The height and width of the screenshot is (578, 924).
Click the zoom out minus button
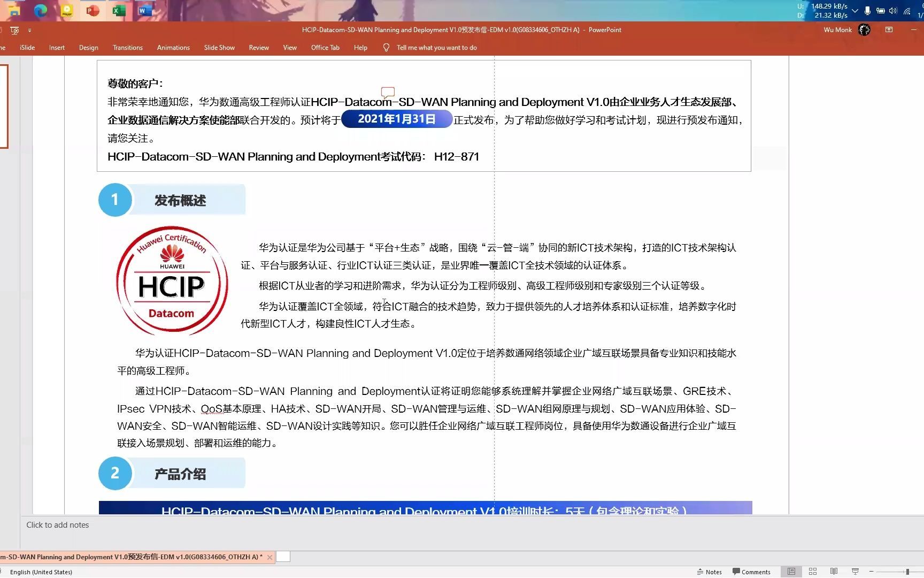pos(871,572)
